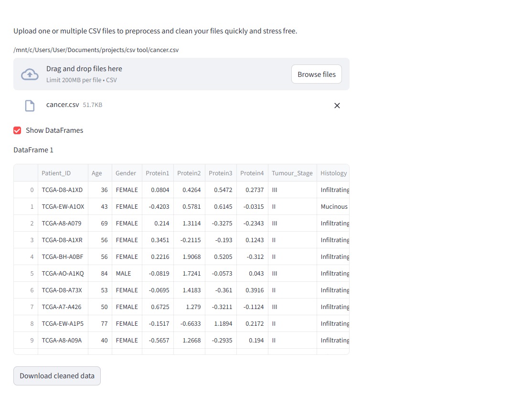Sort by the Age column header
The width and height of the screenshot is (532, 395).
point(100,173)
